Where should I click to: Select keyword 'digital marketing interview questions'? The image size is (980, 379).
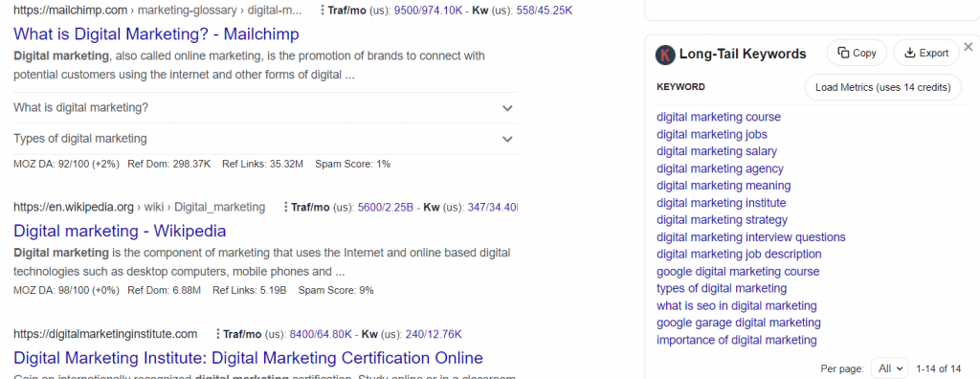point(751,237)
